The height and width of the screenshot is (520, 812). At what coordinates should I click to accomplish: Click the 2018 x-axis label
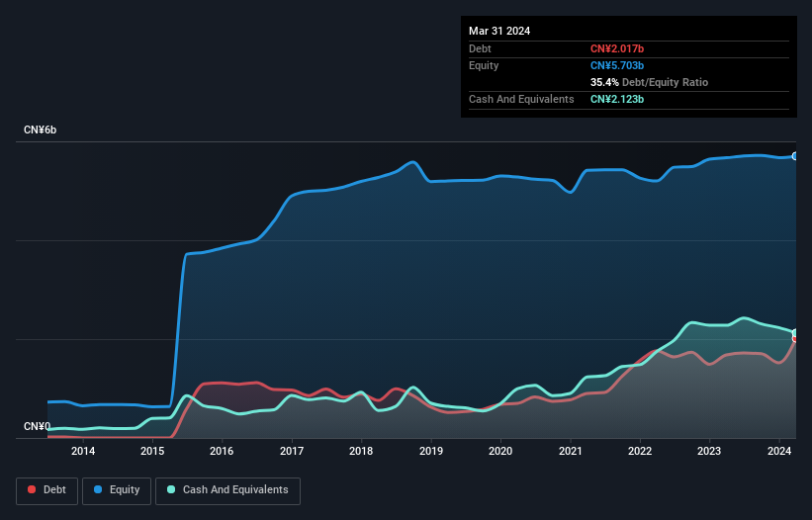pyautogui.click(x=361, y=451)
